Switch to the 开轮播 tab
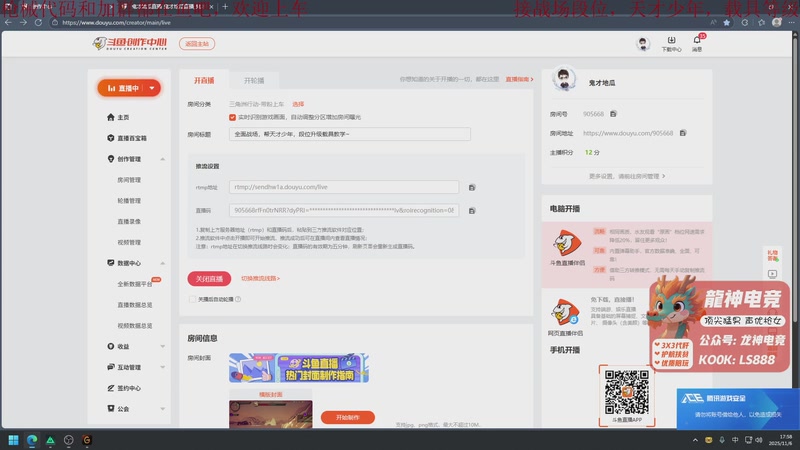The height and width of the screenshot is (450, 800). pyautogui.click(x=254, y=80)
